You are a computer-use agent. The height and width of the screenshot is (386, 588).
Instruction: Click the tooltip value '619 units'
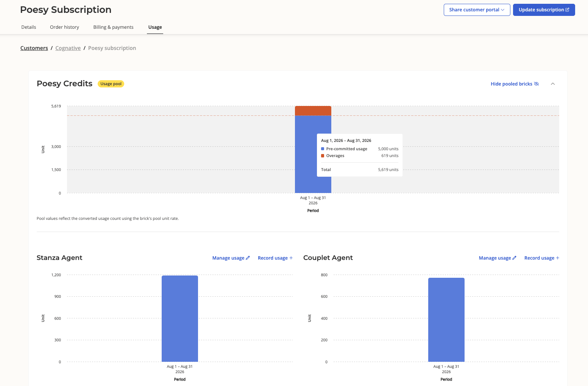[390, 156]
